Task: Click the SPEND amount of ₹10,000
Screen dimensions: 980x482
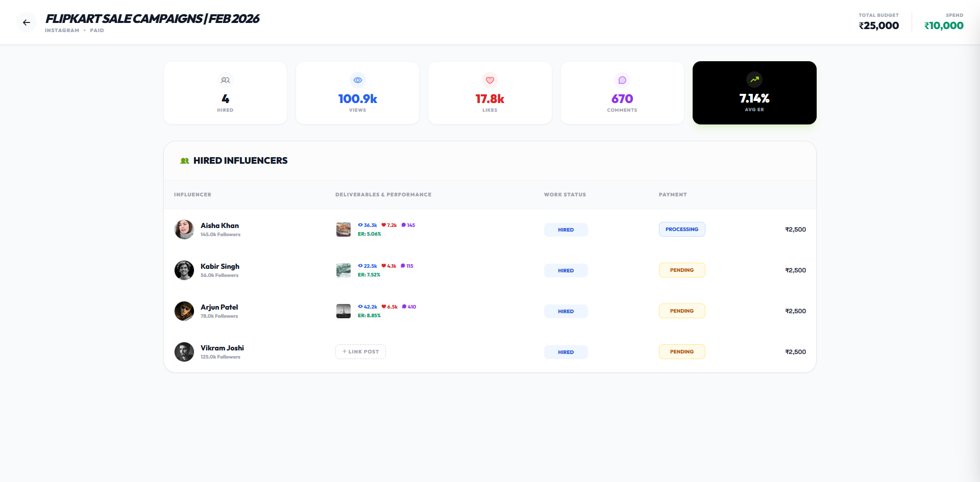Action: click(944, 26)
